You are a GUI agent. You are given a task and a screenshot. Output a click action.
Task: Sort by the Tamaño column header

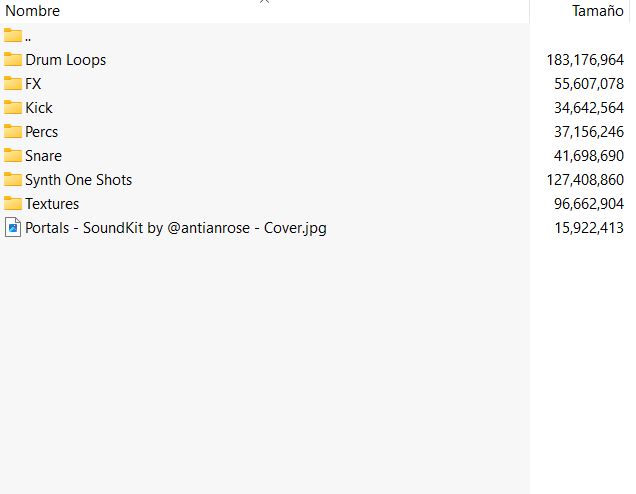point(597,11)
